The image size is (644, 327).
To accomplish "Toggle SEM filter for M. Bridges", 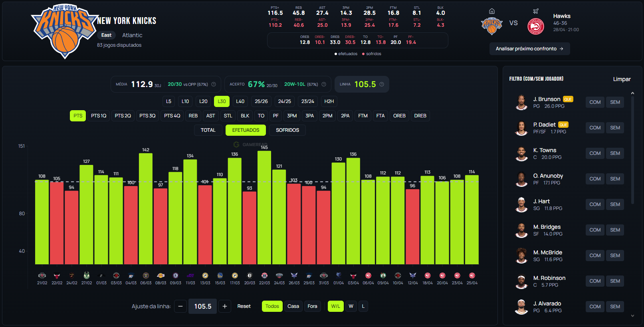I will tap(615, 230).
